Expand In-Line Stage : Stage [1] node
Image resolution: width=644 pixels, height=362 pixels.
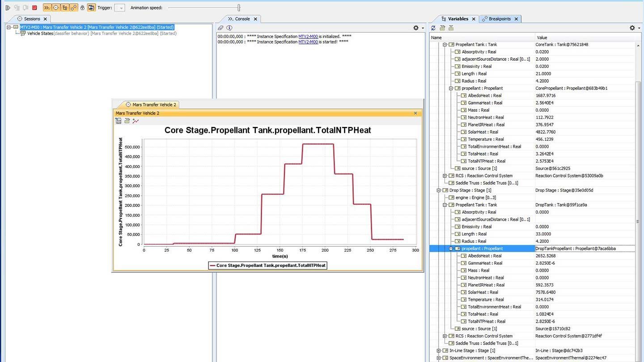(x=439, y=350)
